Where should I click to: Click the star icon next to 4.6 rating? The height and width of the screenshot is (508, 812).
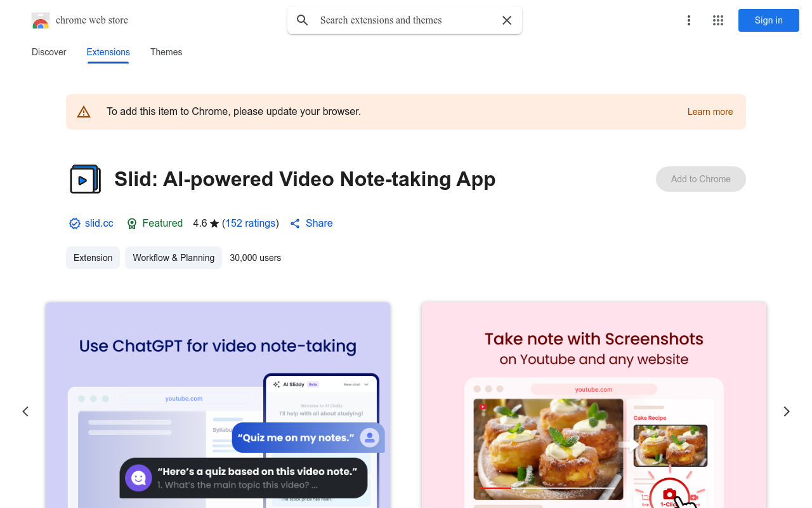click(x=214, y=224)
